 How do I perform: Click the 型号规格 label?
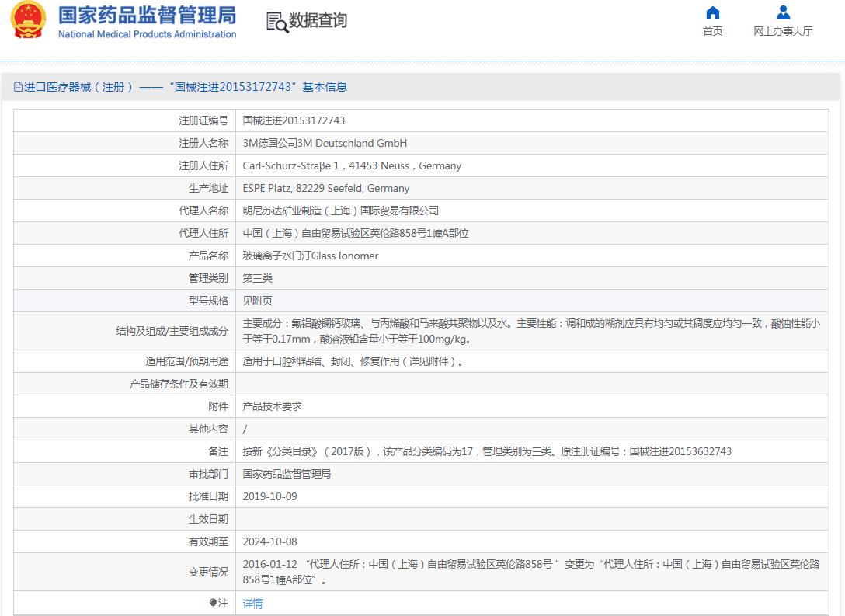(209, 301)
